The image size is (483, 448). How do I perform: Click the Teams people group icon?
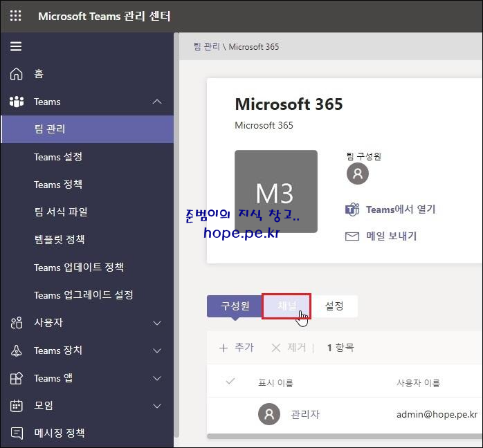coord(17,102)
